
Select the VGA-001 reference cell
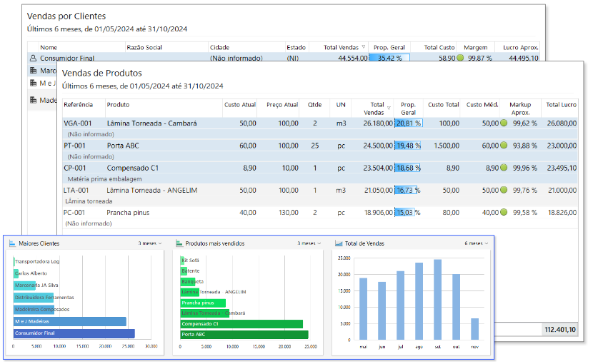click(x=78, y=123)
